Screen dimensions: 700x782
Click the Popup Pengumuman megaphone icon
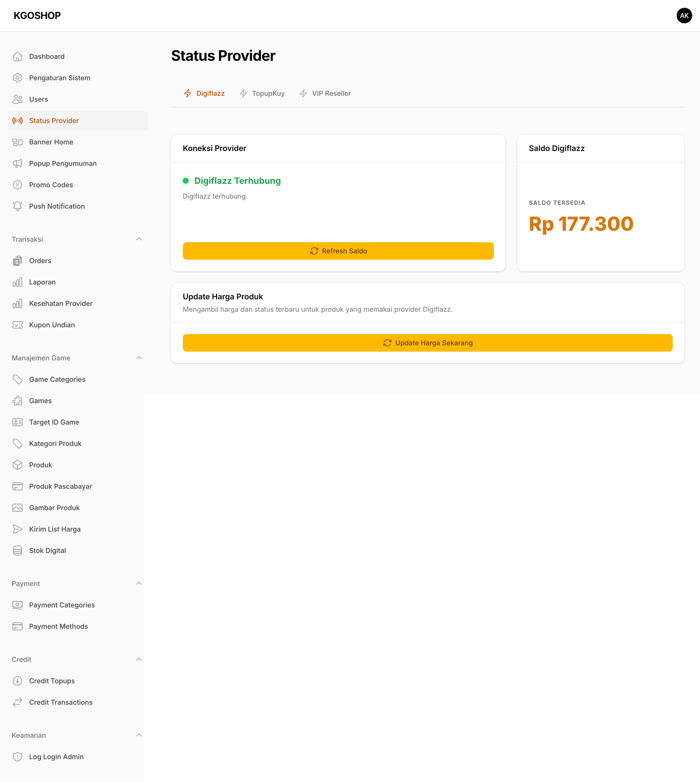pyautogui.click(x=17, y=164)
